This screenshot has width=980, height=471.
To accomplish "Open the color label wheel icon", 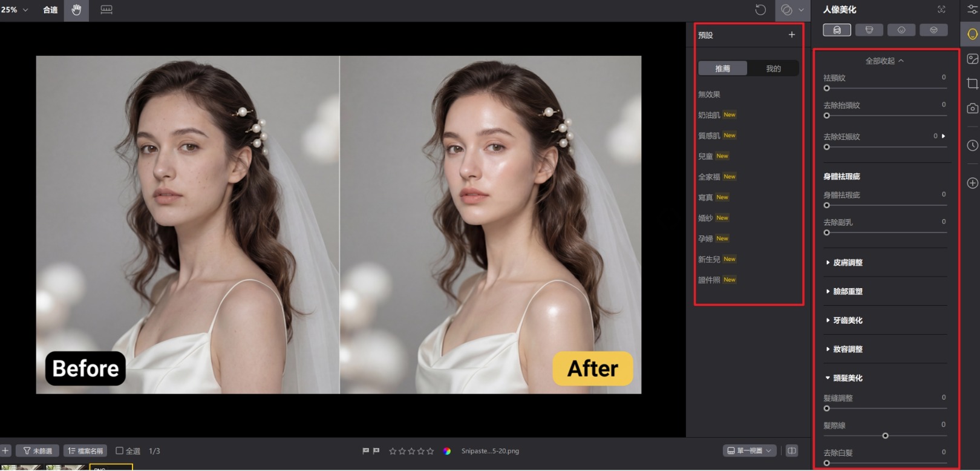I will click(x=447, y=451).
